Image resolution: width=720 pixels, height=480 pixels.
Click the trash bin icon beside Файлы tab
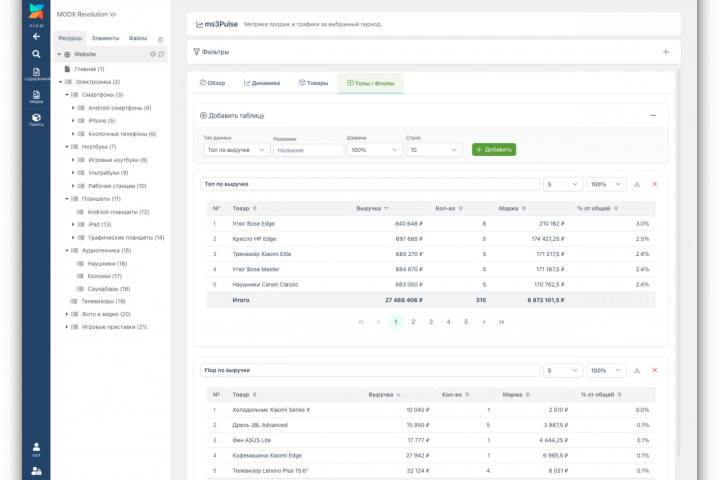(160, 38)
